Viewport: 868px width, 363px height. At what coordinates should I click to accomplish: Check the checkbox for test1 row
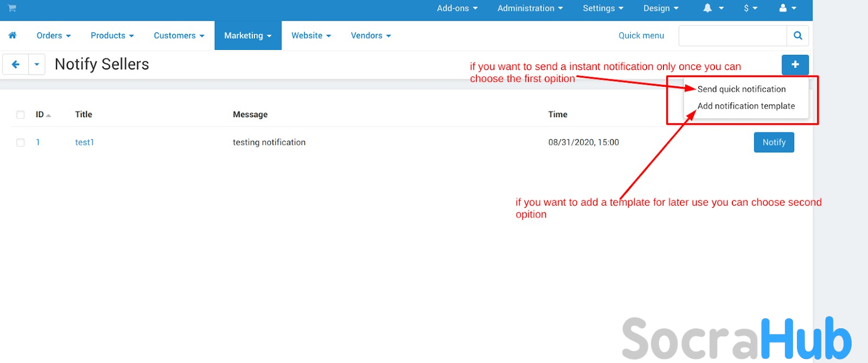(21, 143)
